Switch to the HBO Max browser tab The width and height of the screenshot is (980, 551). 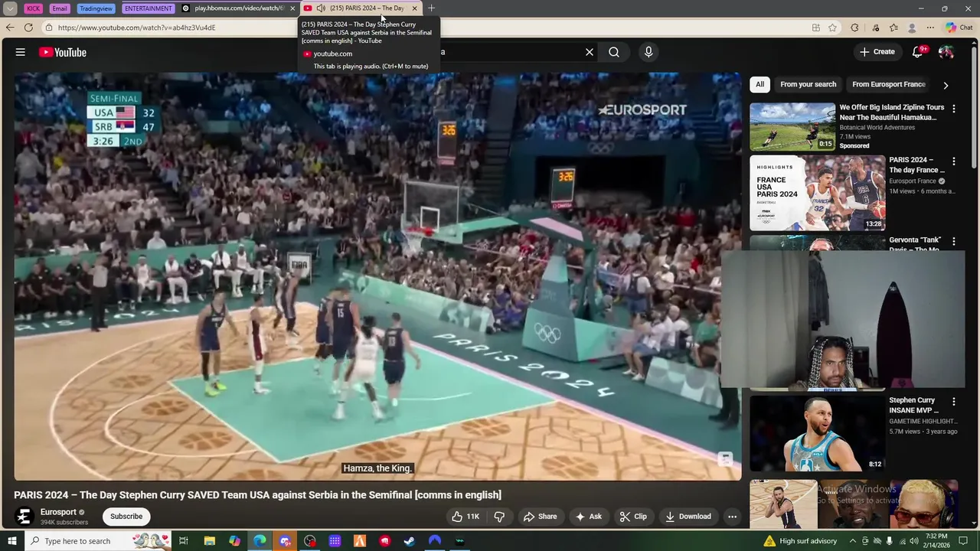click(x=239, y=8)
